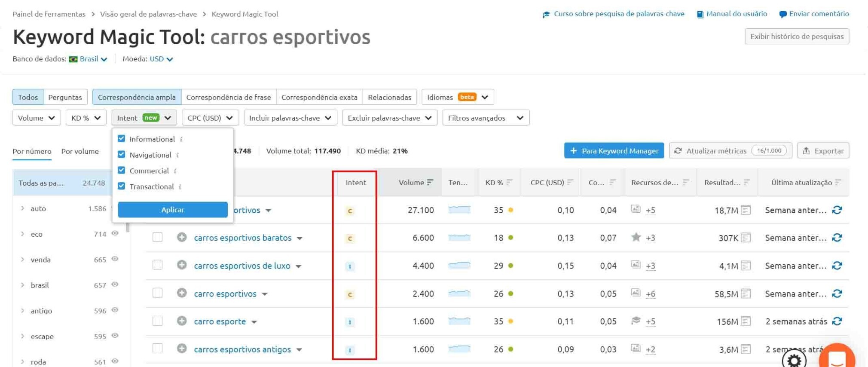868x367 pixels.
Task: Click image SERP feature icon in de luxo row
Action: [x=636, y=265]
